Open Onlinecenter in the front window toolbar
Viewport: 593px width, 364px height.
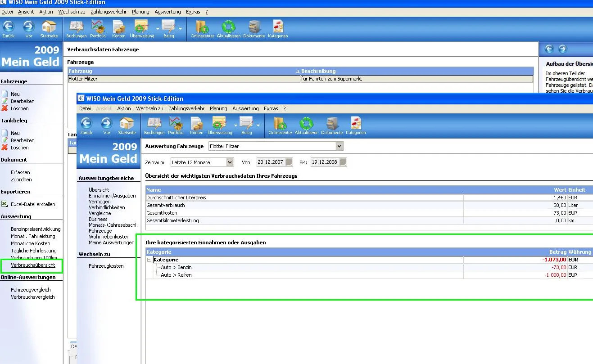(279, 124)
